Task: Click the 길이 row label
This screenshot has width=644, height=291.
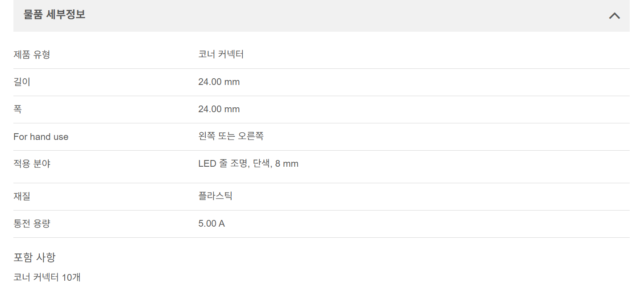Action: point(22,82)
